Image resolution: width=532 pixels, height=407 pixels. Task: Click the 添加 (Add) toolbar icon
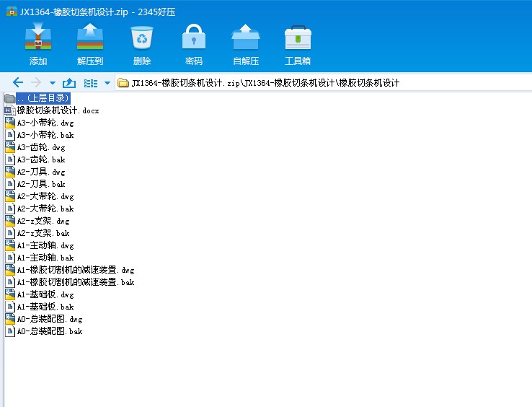(x=38, y=37)
